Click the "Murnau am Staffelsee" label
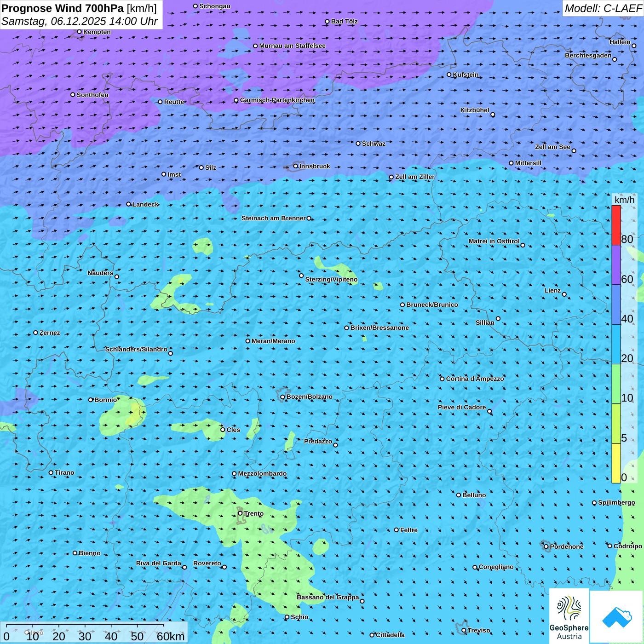Image resolution: width=644 pixels, height=644 pixels. [x=292, y=46]
